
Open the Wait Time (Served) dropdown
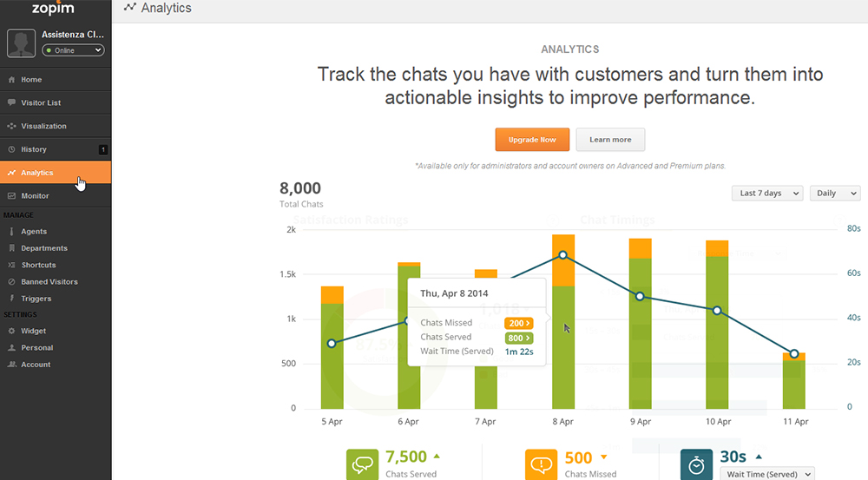coord(766,474)
